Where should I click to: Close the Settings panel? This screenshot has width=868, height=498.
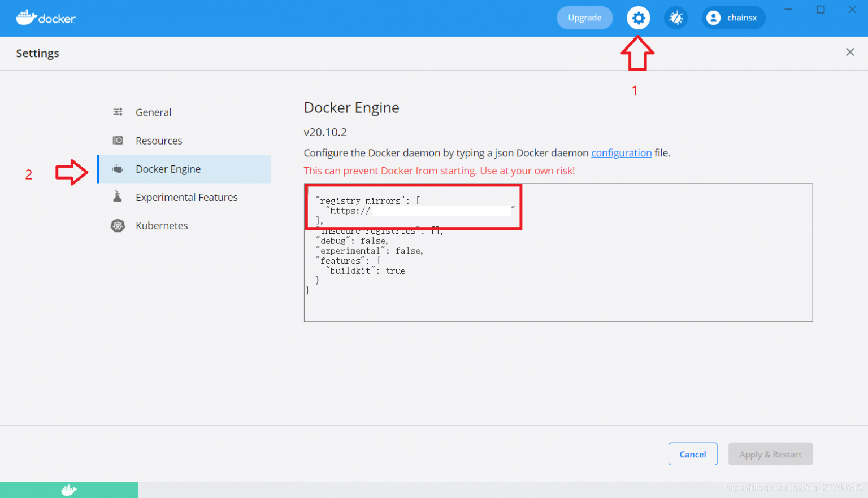pos(850,52)
